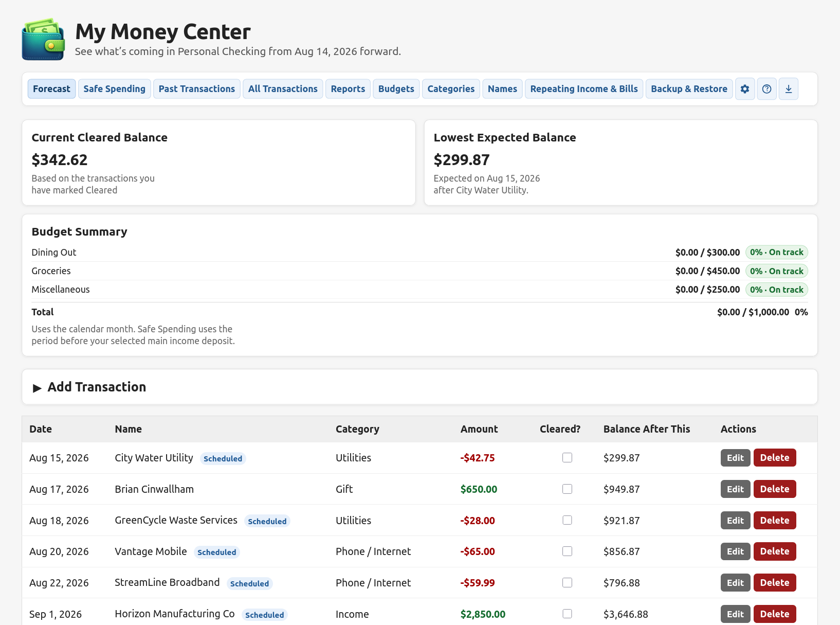Image resolution: width=840 pixels, height=625 pixels.
Task: Check cleared for Horizon Manufacturing Co
Action: 567,614
